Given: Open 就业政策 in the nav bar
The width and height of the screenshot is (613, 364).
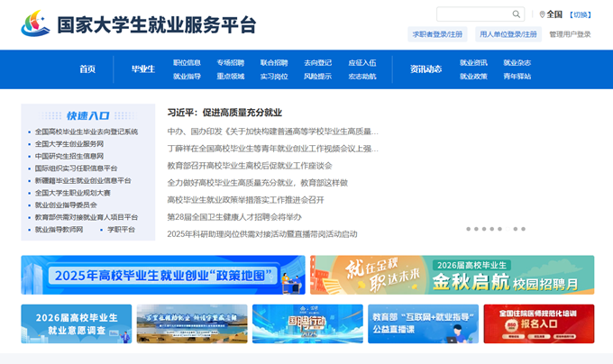Looking at the screenshot, I should [473, 77].
